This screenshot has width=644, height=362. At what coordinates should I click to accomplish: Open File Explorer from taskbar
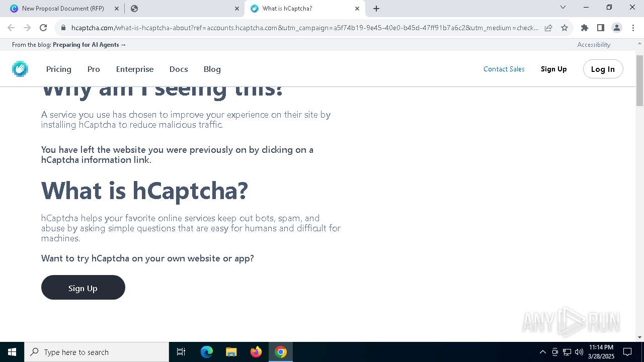click(231, 352)
